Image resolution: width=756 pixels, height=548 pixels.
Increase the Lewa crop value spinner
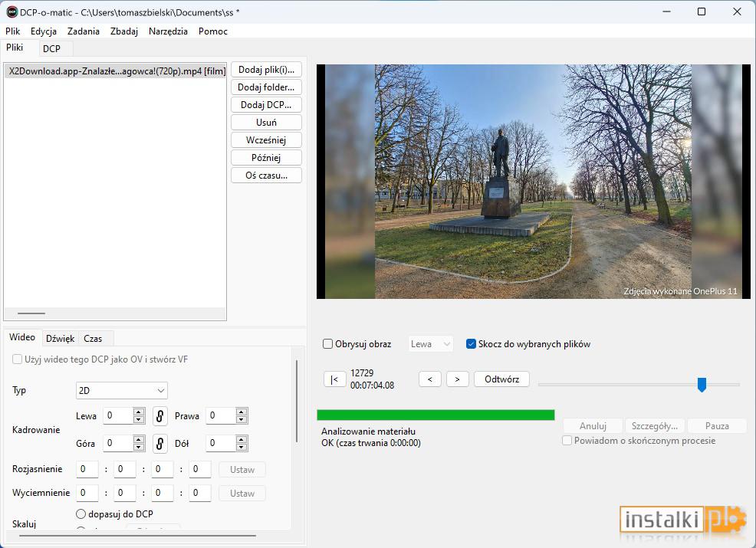139,412
